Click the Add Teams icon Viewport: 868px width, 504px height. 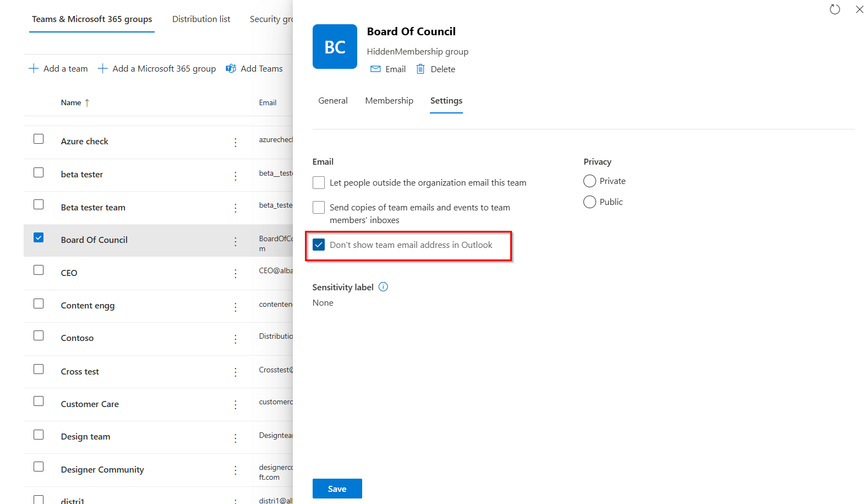(x=231, y=68)
